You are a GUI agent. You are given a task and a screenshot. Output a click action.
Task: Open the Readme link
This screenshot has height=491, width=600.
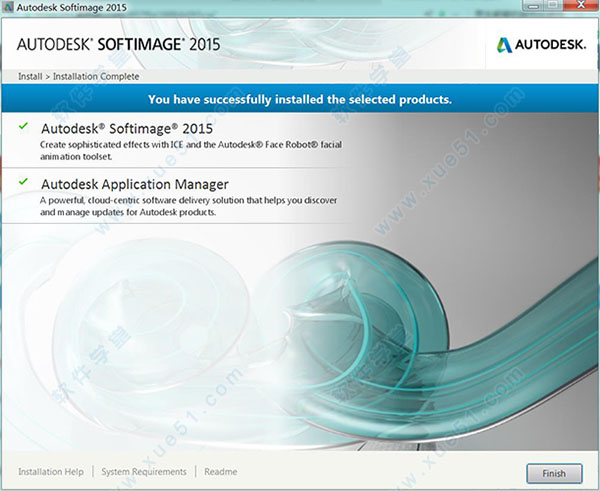[x=221, y=471]
